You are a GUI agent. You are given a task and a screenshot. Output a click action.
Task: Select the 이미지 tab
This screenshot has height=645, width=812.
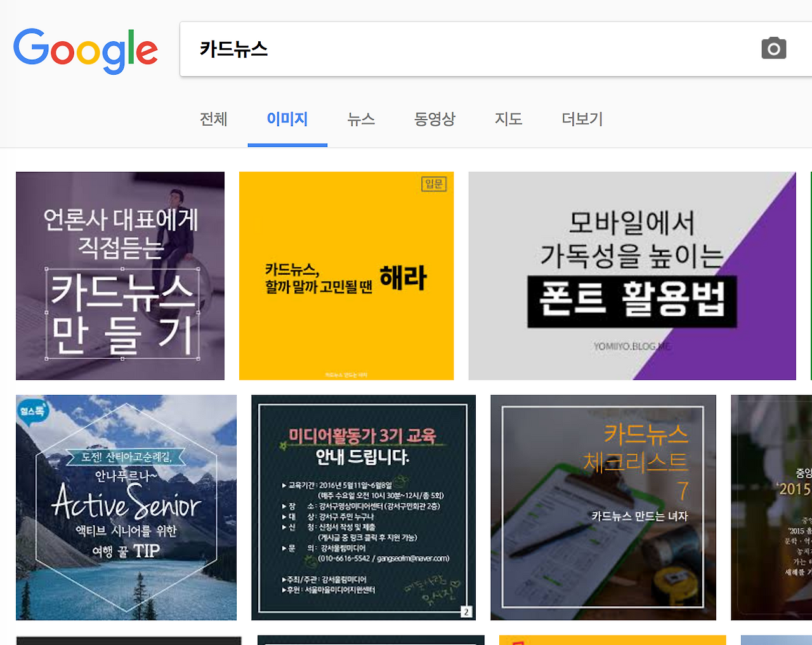click(287, 119)
